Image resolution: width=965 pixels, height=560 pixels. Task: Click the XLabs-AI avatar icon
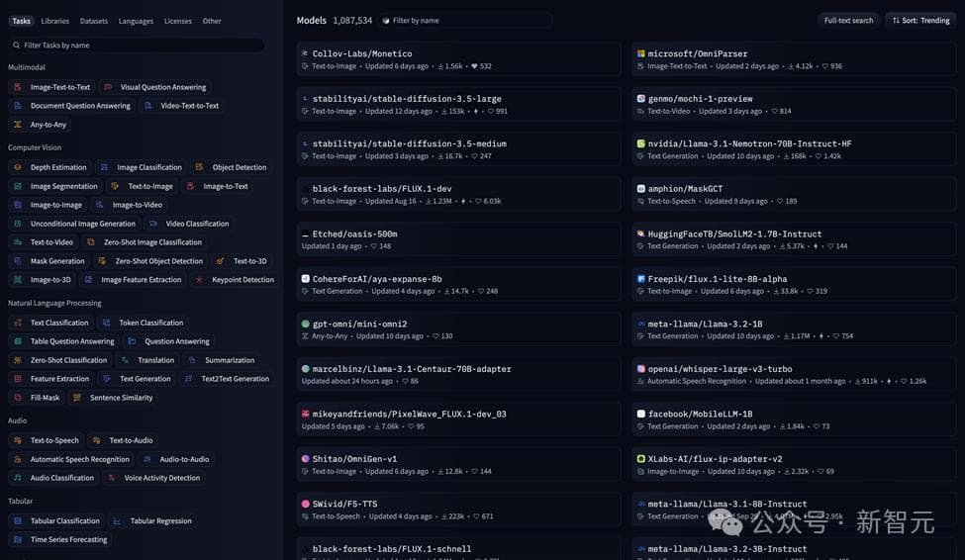tap(641, 459)
